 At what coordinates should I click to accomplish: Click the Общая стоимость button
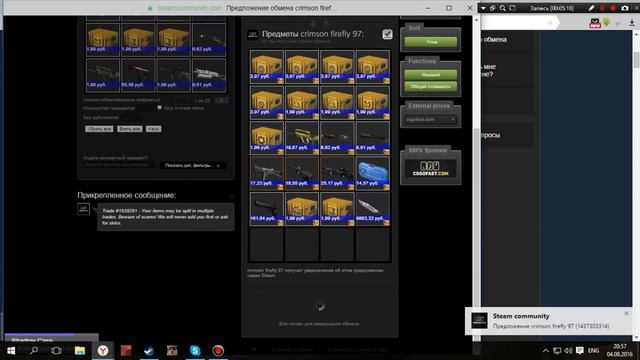[x=431, y=87]
